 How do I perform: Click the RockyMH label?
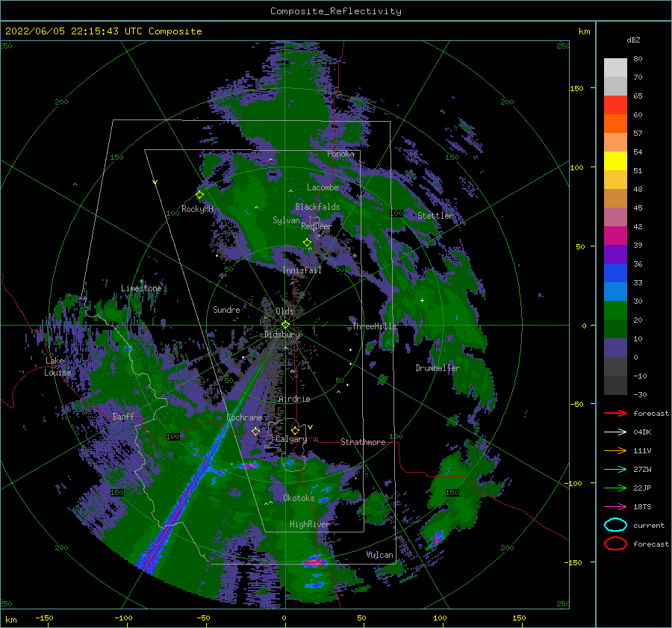pyautogui.click(x=197, y=209)
